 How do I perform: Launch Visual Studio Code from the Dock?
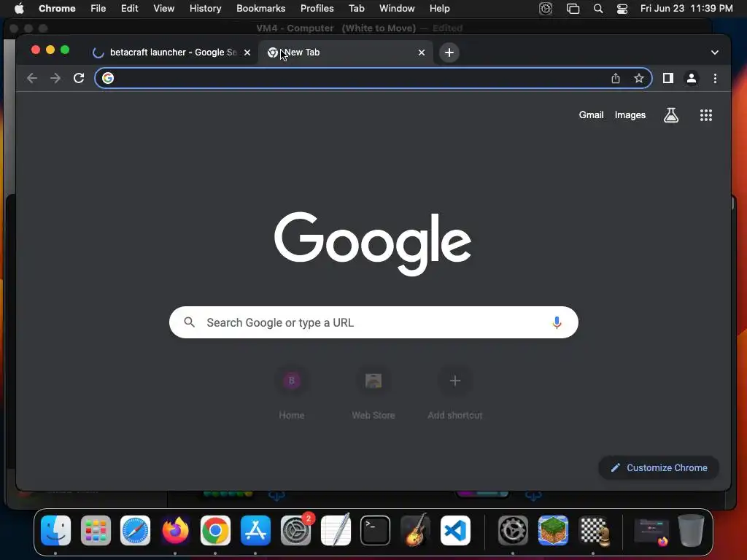pos(455,531)
